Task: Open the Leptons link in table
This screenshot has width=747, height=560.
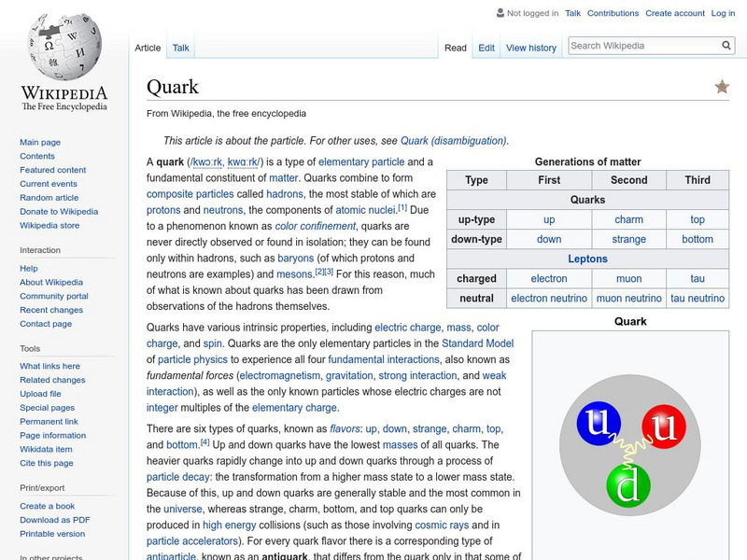Action: (x=588, y=259)
